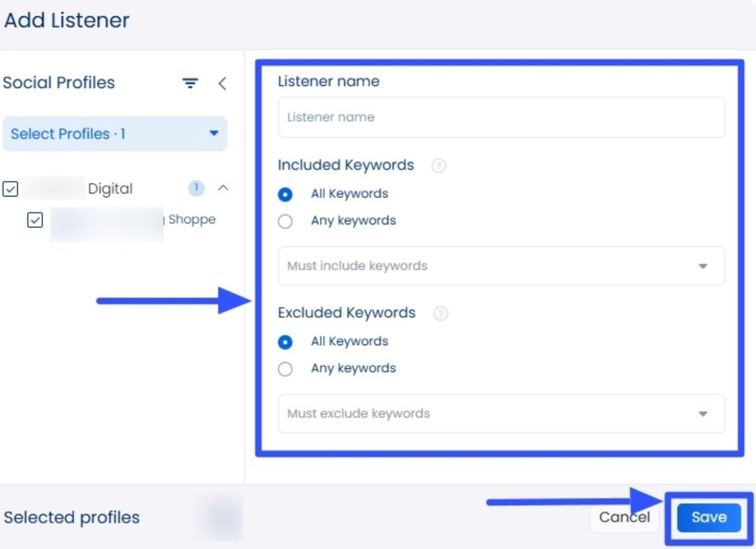The width and height of the screenshot is (756, 549).
Task: Uncheck the Digital profile group checkbox
Action: [x=10, y=188]
